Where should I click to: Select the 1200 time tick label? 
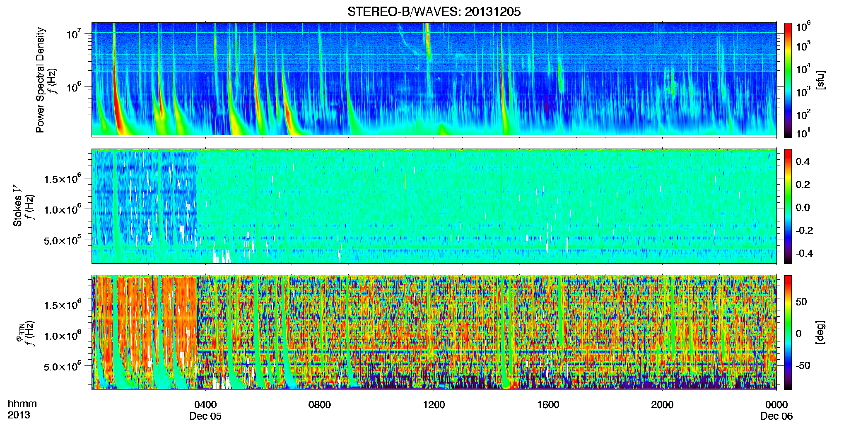point(434,404)
